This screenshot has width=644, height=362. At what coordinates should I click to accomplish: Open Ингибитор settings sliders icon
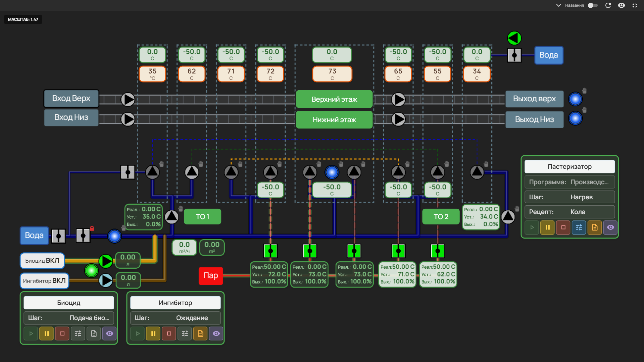pos(185,333)
